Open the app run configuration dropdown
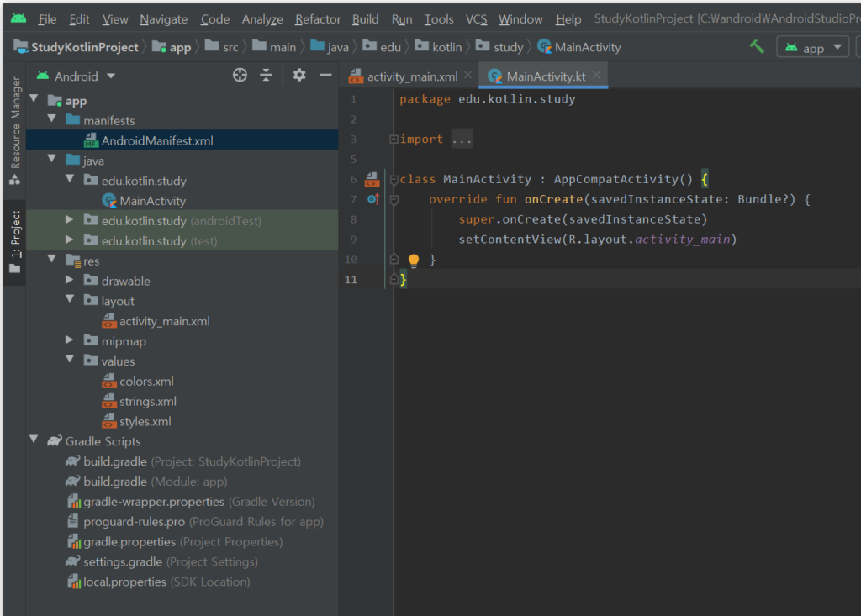Screen dimensions: 861x616 pyautogui.click(x=812, y=48)
